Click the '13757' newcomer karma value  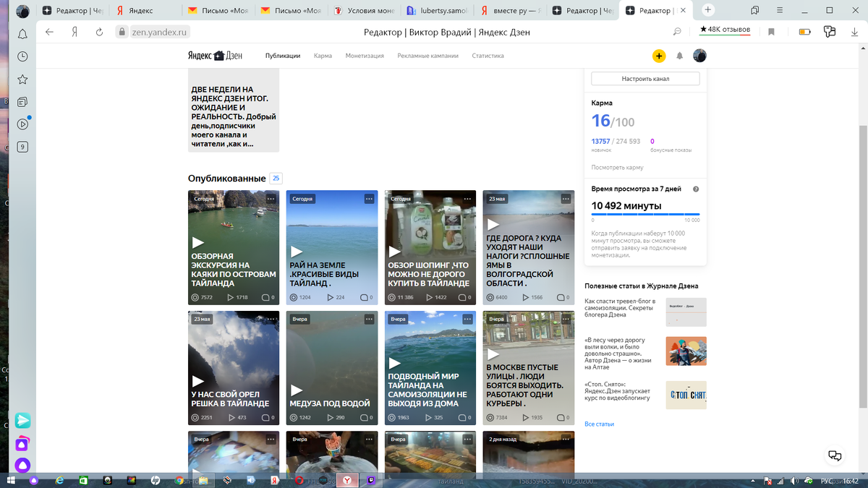pyautogui.click(x=600, y=141)
